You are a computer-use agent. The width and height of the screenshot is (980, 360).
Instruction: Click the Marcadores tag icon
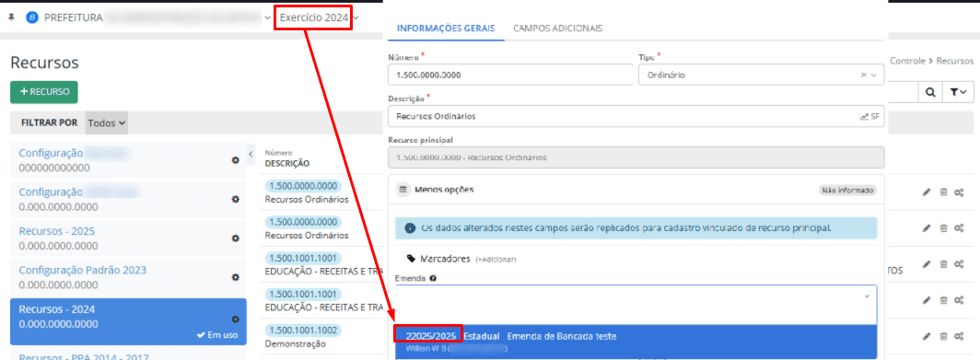pos(411,258)
